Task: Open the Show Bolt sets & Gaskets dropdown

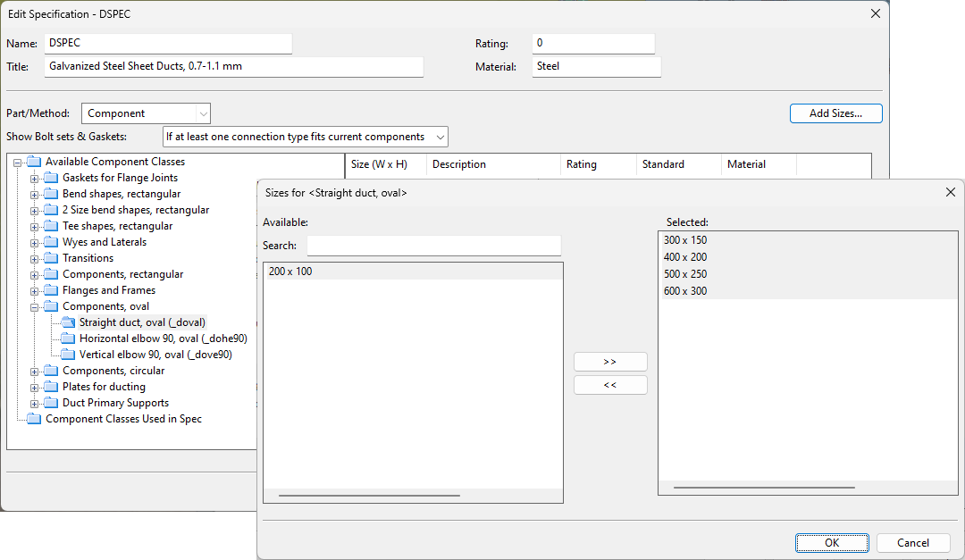Action: [x=438, y=137]
